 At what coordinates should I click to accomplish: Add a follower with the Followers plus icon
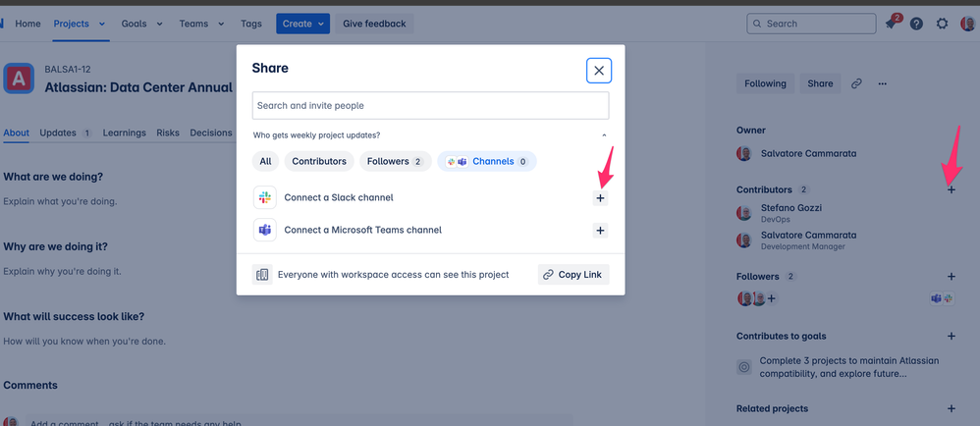(x=952, y=276)
